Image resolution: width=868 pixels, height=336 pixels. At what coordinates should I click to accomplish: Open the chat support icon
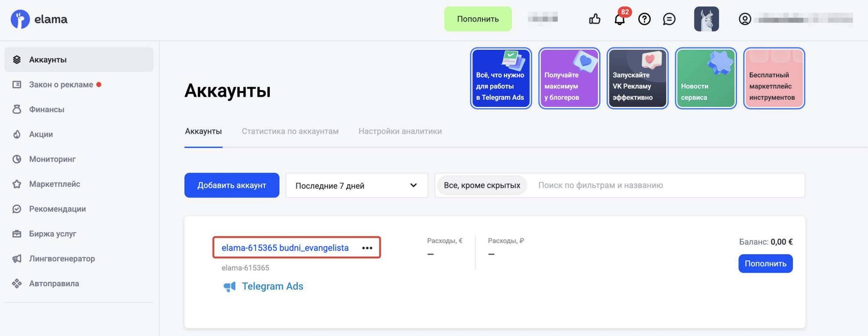click(669, 19)
